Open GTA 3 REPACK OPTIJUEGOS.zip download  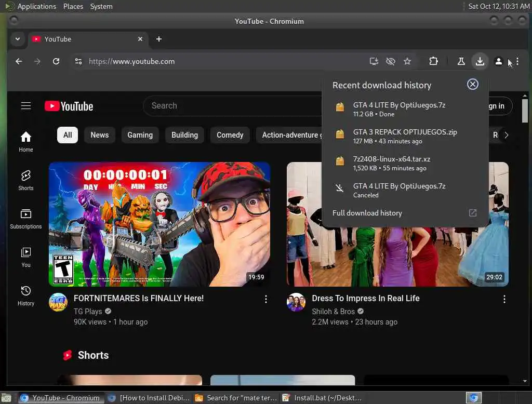click(x=405, y=136)
